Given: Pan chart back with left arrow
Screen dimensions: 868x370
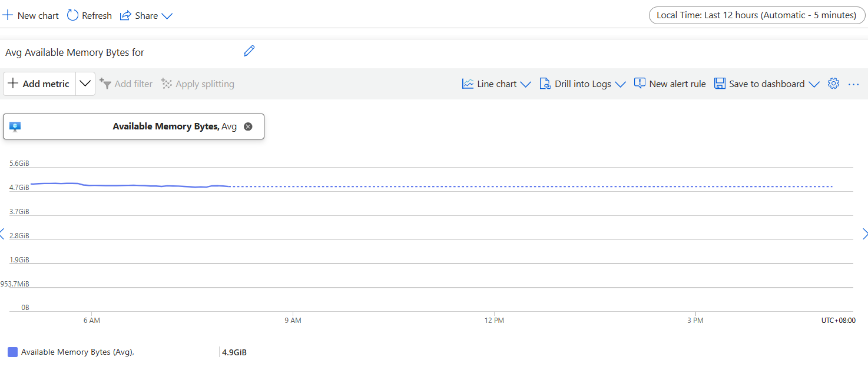Looking at the screenshot, I should click(2, 234).
